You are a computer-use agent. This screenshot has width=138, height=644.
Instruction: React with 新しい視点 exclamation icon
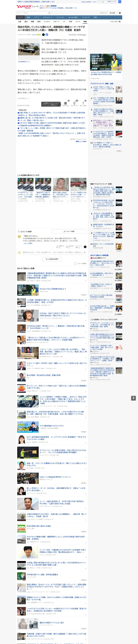(x=83, y=103)
